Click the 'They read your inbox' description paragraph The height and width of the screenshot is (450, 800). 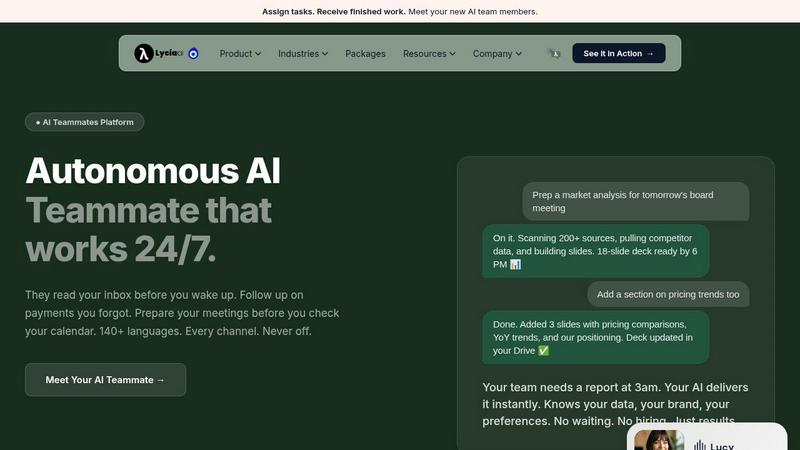(x=182, y=313)
